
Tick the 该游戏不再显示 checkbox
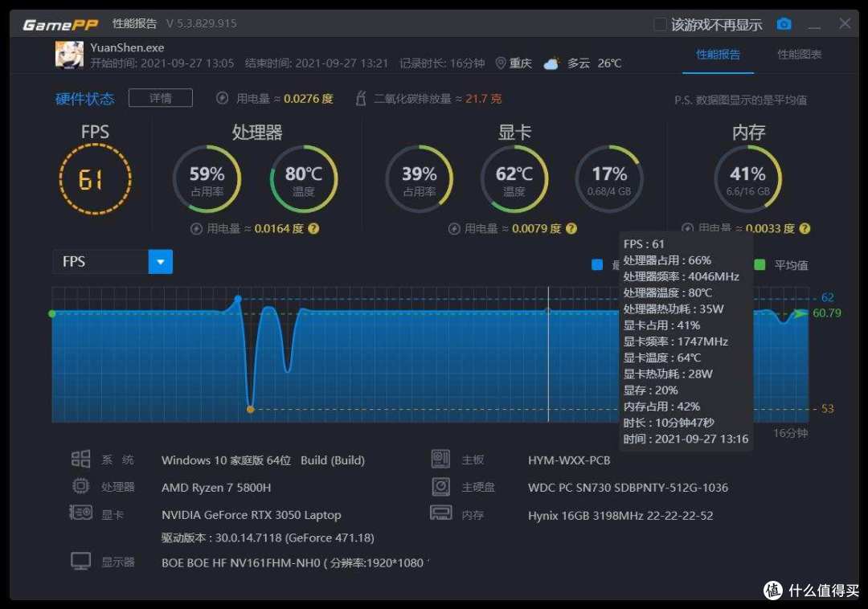coord(659,24)
